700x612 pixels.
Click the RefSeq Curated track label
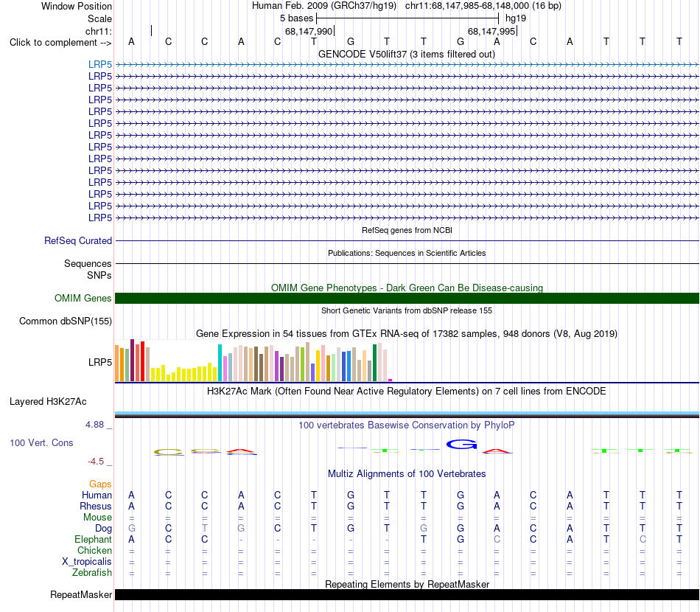pos(78,241)
